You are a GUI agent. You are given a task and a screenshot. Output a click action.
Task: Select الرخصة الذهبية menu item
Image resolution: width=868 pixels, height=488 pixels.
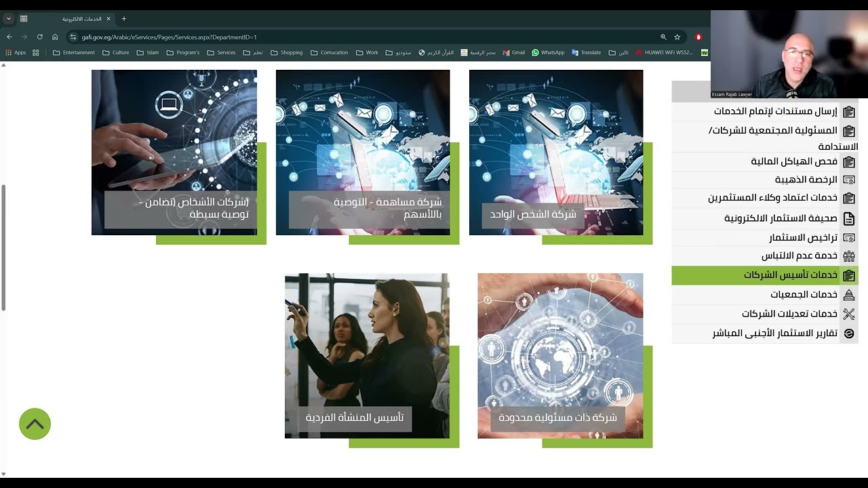pyautogui.click(x=765, y=180)
